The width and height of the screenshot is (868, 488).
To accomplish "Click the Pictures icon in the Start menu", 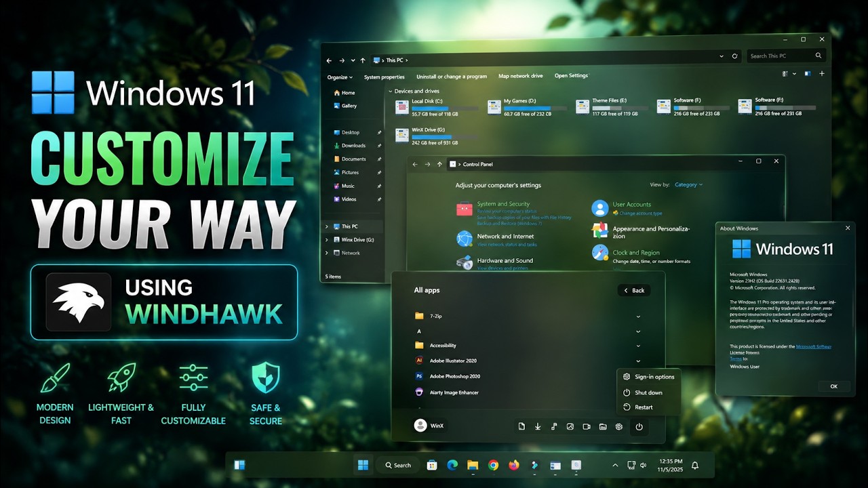I will click(570, 426).
